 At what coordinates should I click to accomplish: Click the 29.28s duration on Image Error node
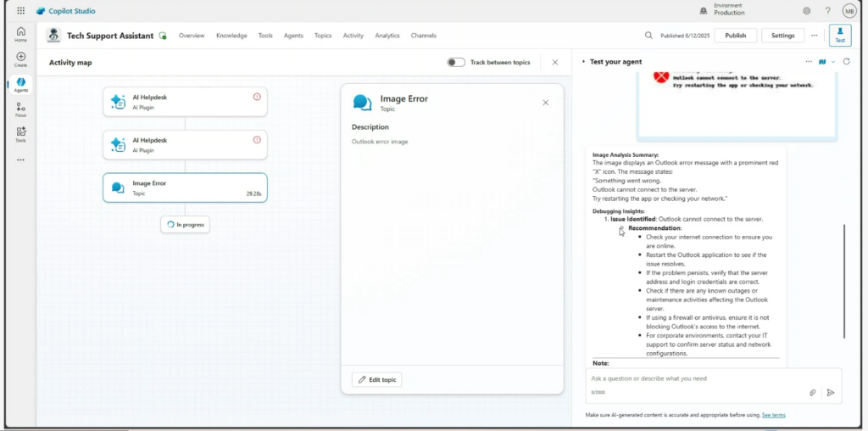pyautogui.click(x=254, y=194)
